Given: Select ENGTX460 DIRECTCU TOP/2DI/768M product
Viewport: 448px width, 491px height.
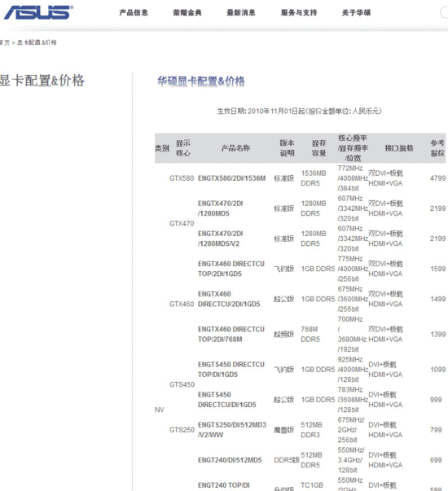Looking at the screenshot, I should (231, 334).
